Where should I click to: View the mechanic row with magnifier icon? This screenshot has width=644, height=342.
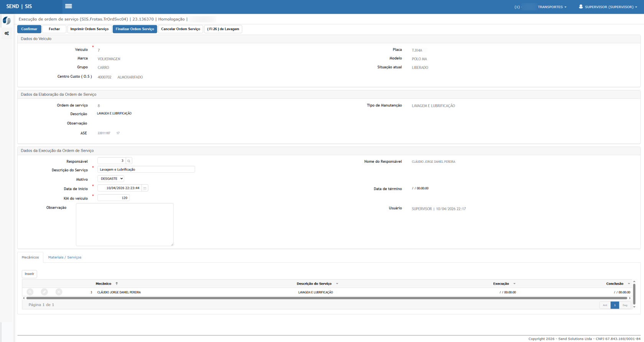(30, 292)
